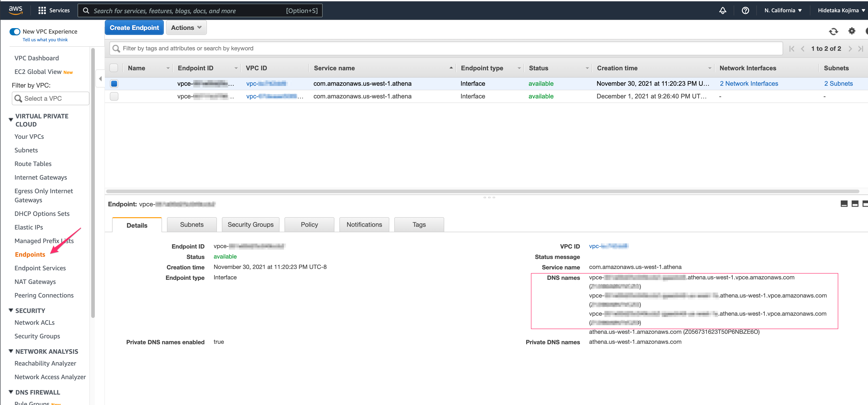
Task: Set details pane to half-height layout
Action: tap(855, 203)
